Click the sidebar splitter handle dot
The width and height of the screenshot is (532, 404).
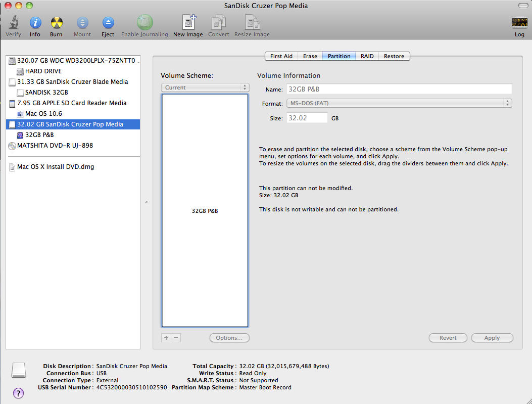[147, 202]
